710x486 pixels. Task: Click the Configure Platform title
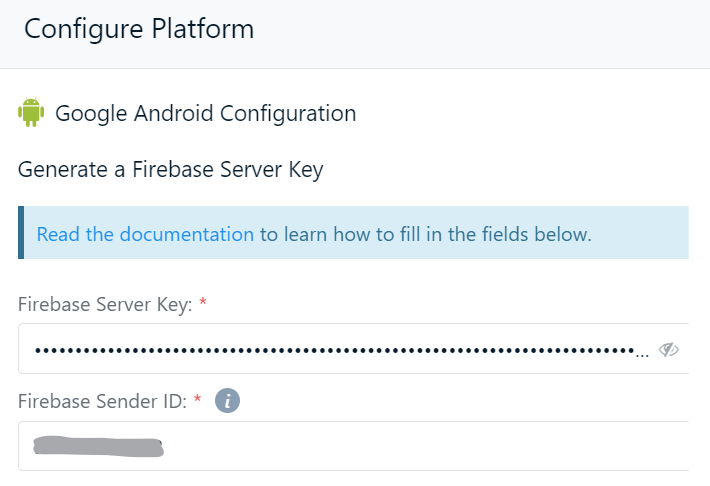coord(139,29)
